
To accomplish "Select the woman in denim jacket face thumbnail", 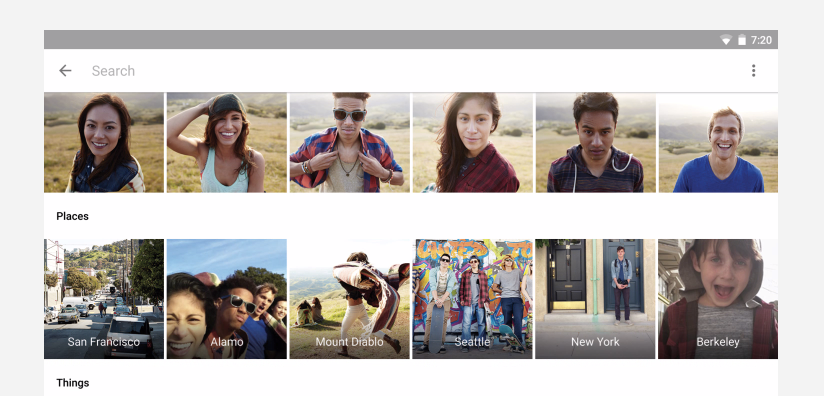I will pyautogui.click(x=104, y=142).
